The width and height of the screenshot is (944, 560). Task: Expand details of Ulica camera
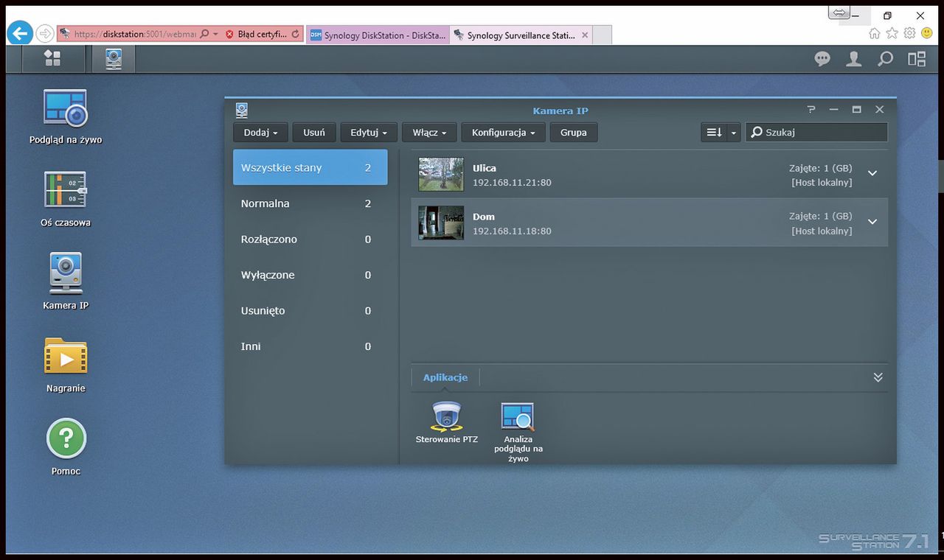872,173
